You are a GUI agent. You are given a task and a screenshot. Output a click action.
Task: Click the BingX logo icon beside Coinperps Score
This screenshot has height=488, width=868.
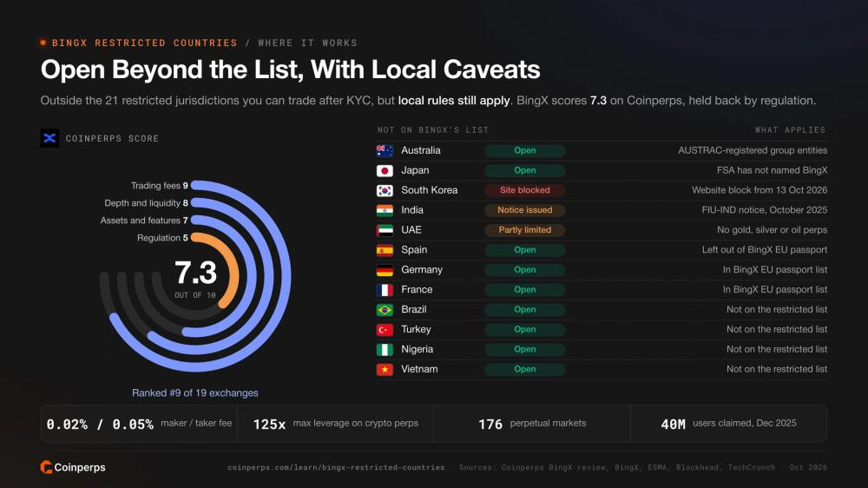click(x=49, y=138)
